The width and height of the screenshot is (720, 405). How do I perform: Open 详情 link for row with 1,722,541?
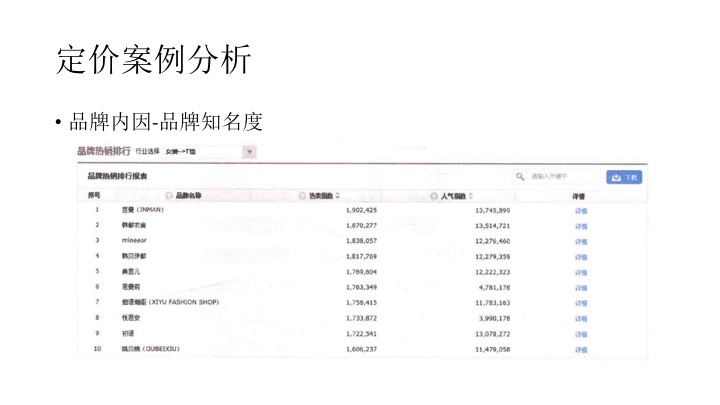(x=581, y=334)
